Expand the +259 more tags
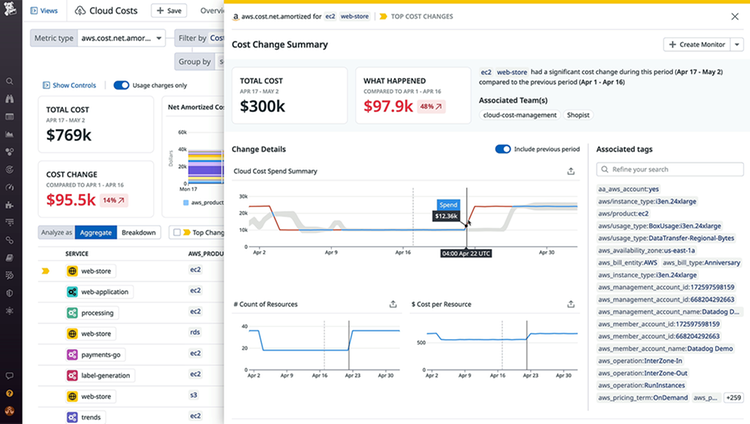The image size is (750, 424). 733,398
